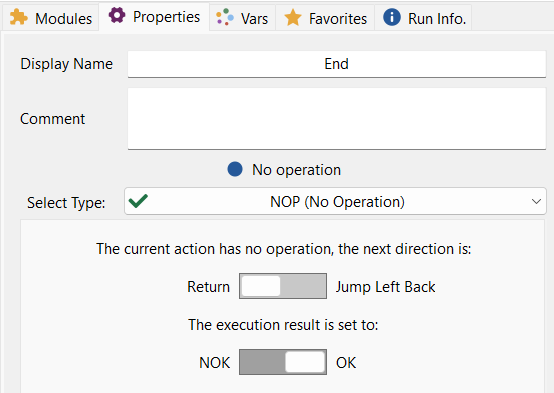The width and height of the screenshot is (554, 393).
Task: Select the Jump Left Back label
Action: click(x=385, y=287)
